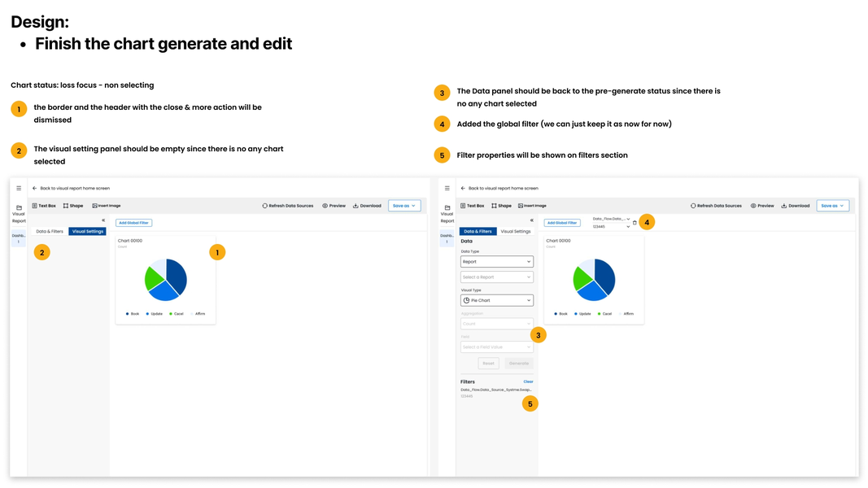Viewport: 868px width, 488px height.
Task: Expand the Save as dropdown in the left mockup
Action: [404, 206]
